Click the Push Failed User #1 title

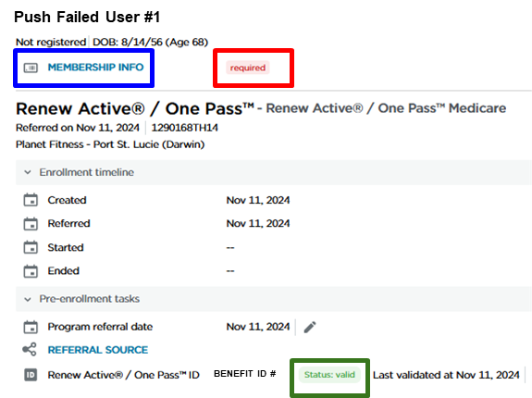pyautogui.click(x=87, y=17)
